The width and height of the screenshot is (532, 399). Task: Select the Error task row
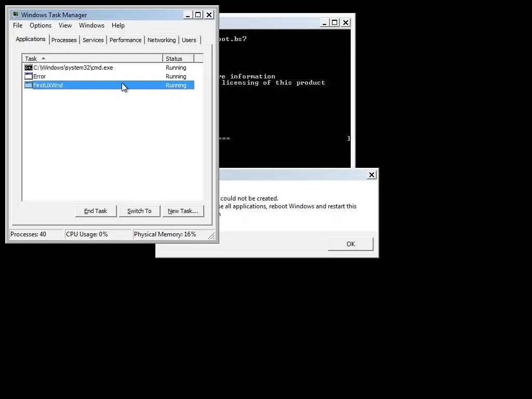[109, 76]
